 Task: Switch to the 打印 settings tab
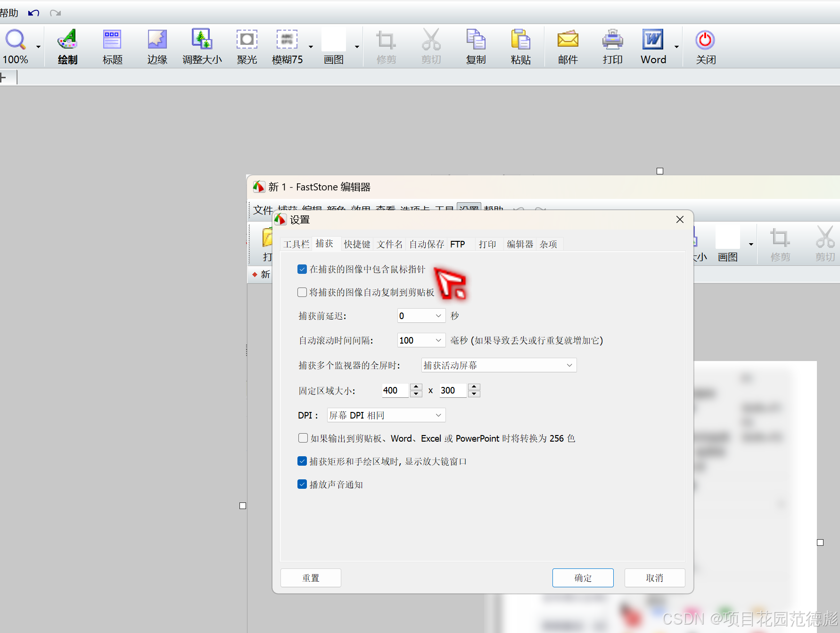click(x=487, y=244)
